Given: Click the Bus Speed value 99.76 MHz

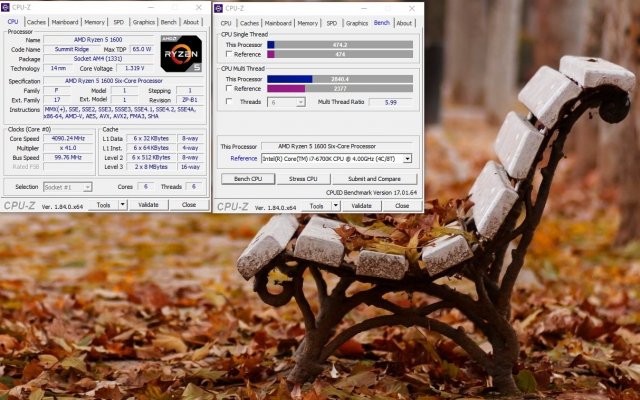Looking at the screenshot, I should click(68, 158).
